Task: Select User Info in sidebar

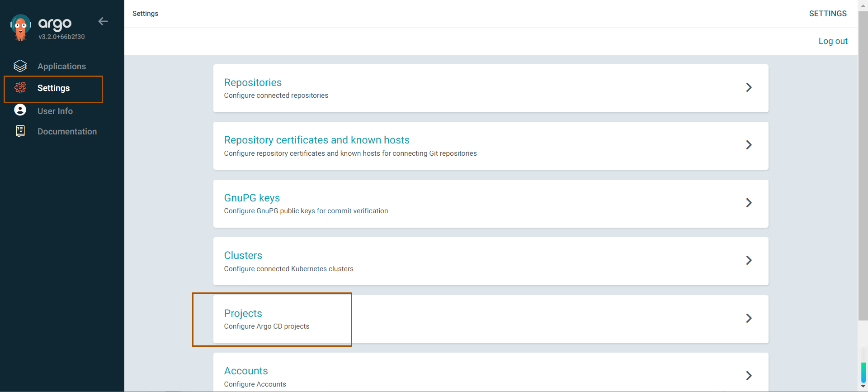Action: (x=55, y=111)
